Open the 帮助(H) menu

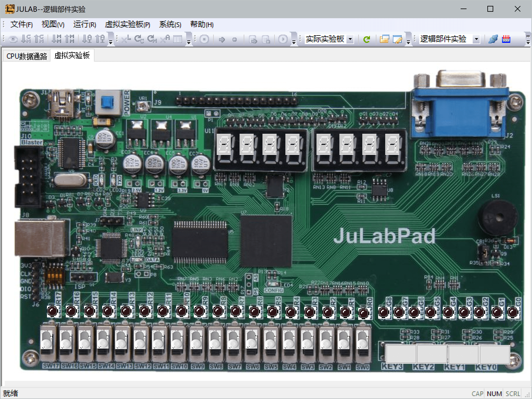(202, 24)
